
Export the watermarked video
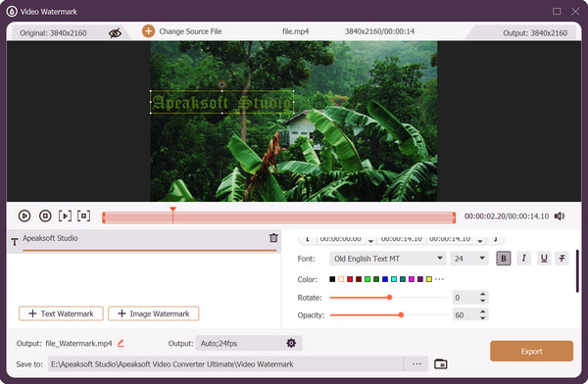[x=531, y=351]
